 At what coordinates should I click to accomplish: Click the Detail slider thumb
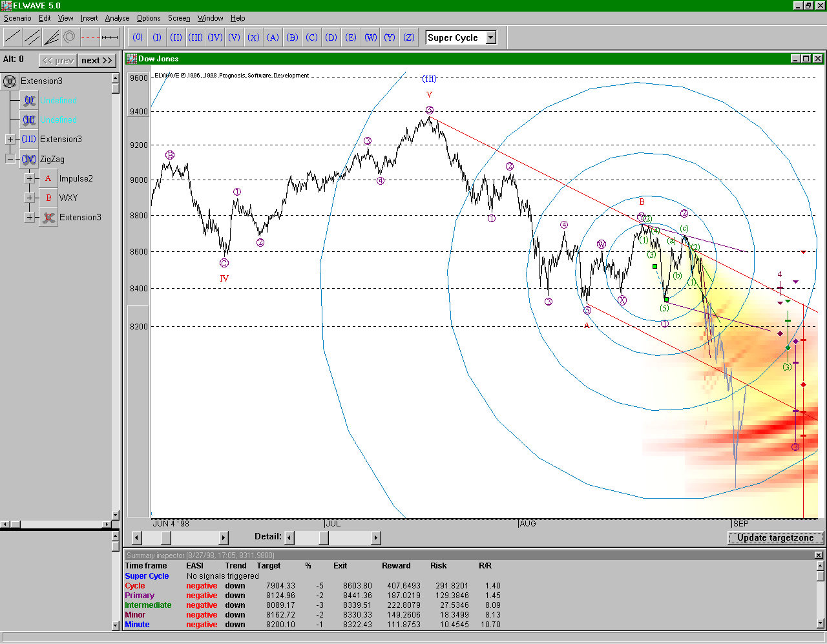(323, 537)
